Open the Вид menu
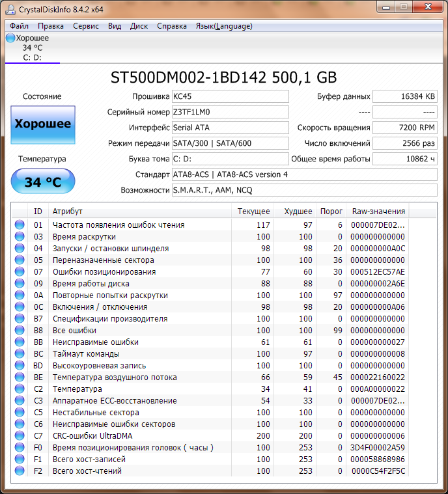The width and height of the screenshot is (448, 494). [x=115, y=26]
